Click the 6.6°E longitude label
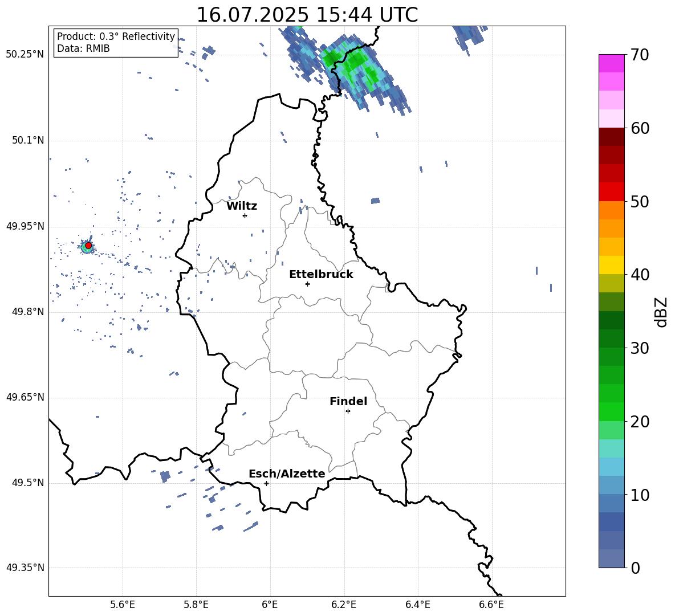675x616 pixels. [x=491, y=605]
